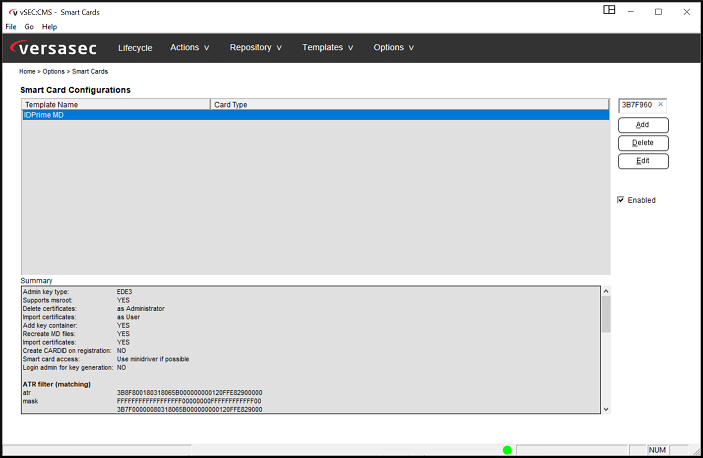Sort by Template Name column header
The image size is (703, 458).
(116, 104)
